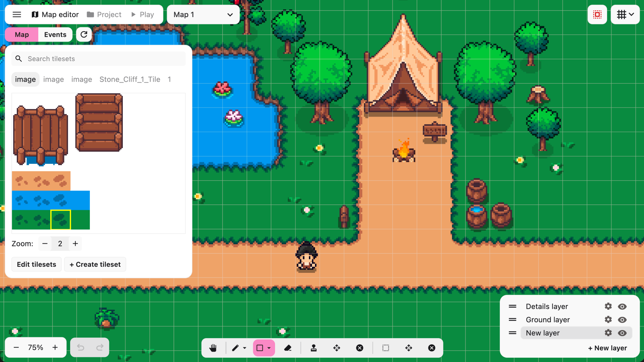Open Details layer settings gear

point(608,306)
